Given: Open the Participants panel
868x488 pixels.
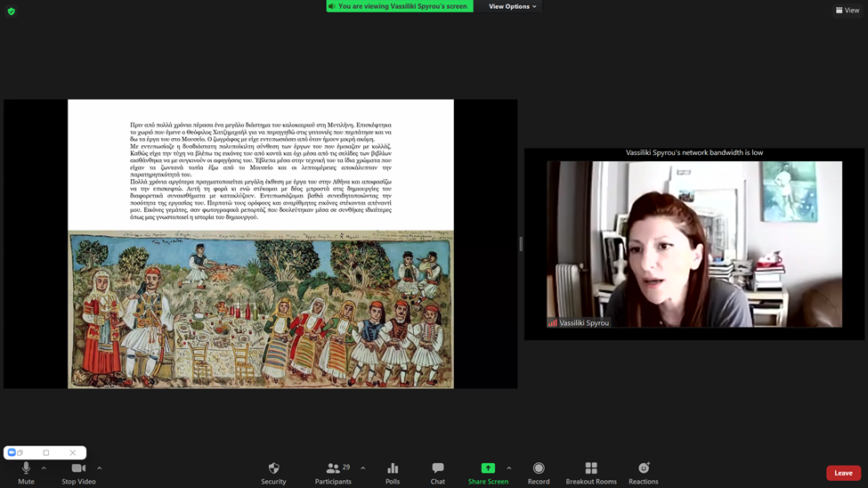Looking at the screenshot, I should [333, 474].
